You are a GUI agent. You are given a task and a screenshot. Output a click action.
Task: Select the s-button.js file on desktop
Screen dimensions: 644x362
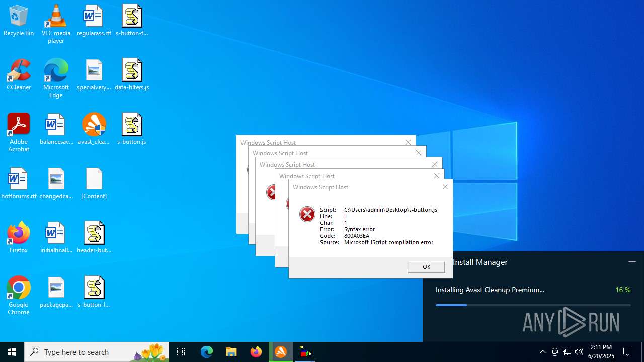pos(132,130)
